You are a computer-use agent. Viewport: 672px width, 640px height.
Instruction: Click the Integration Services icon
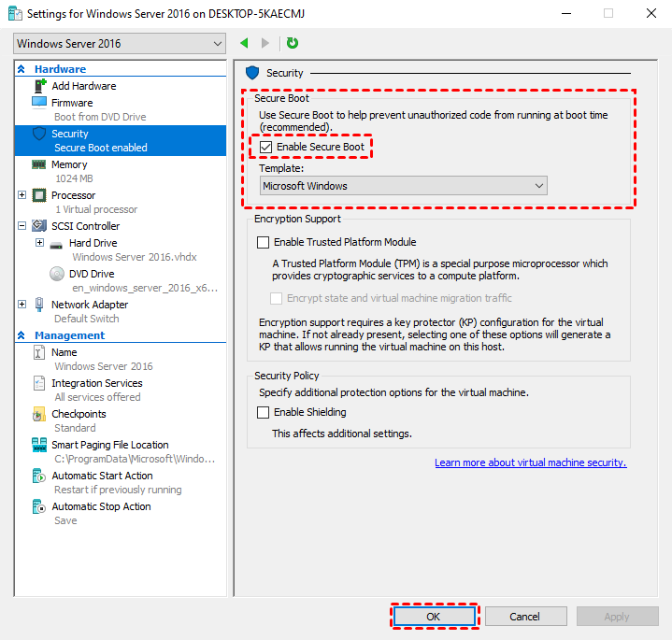click(39, 383)
